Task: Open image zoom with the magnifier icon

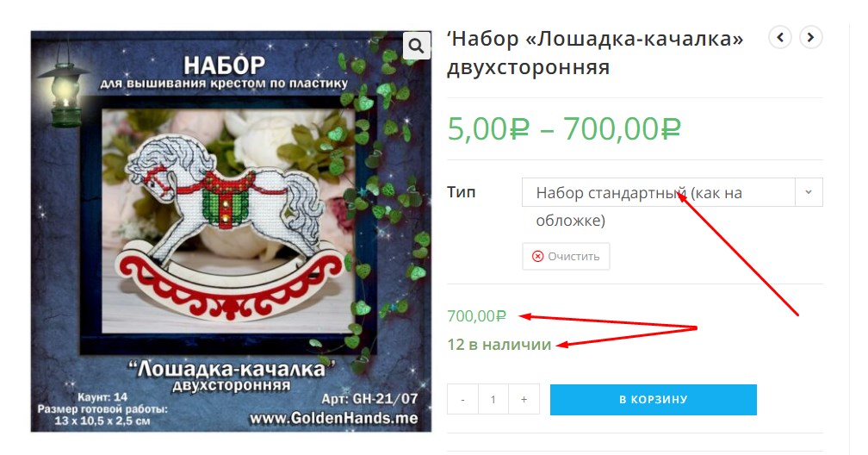Action: point(416,46)
